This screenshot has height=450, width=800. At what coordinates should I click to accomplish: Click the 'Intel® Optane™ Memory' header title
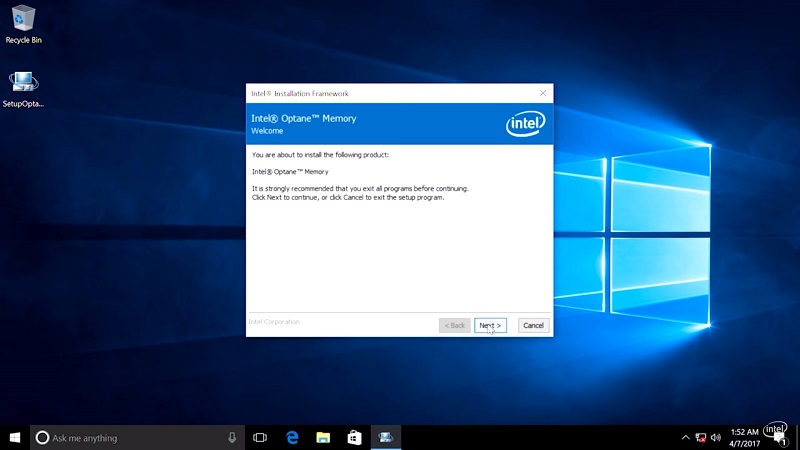pos(304,118)
